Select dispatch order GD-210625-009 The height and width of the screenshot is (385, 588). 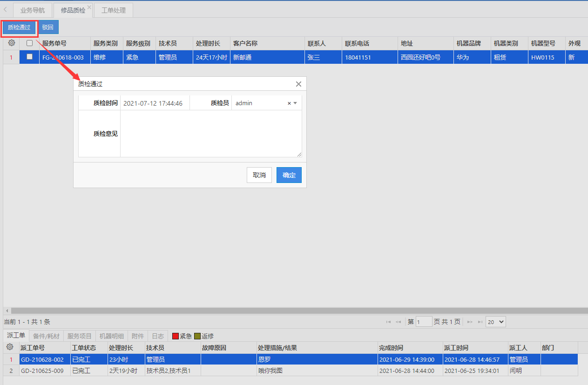tap(44, 371)
